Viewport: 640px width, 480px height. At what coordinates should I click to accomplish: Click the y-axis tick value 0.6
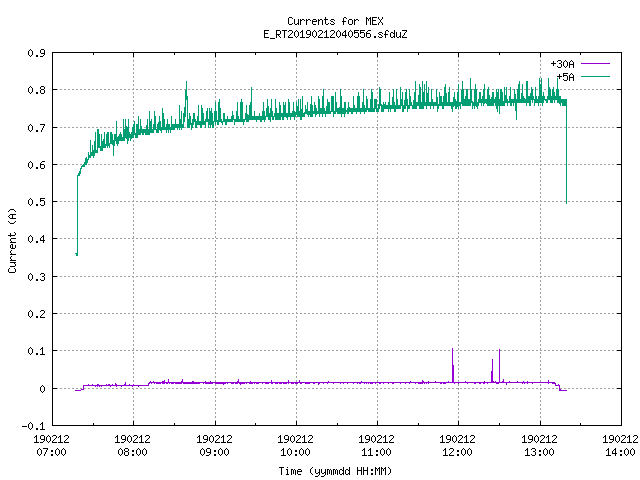pyautogui.click(x=36, y=165)
